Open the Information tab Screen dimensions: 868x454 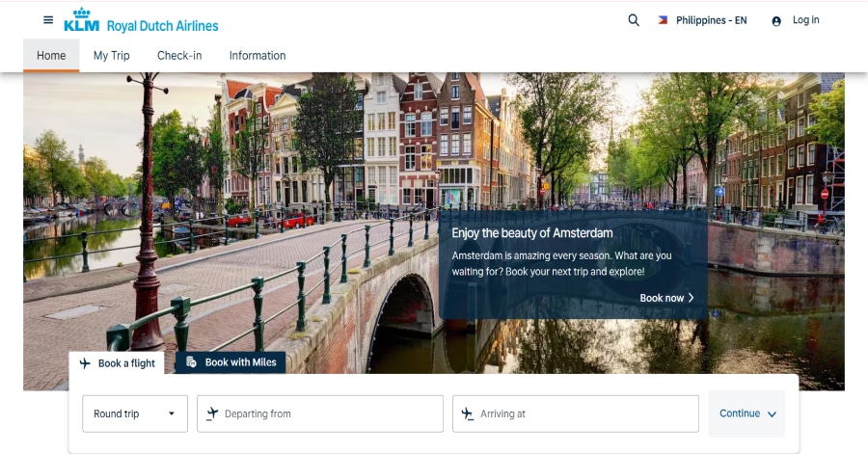258,55
